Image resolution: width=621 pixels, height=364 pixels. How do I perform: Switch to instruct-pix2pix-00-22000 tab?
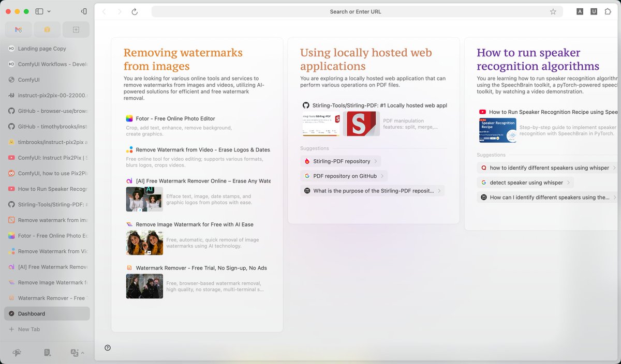(x=47, y=95)
